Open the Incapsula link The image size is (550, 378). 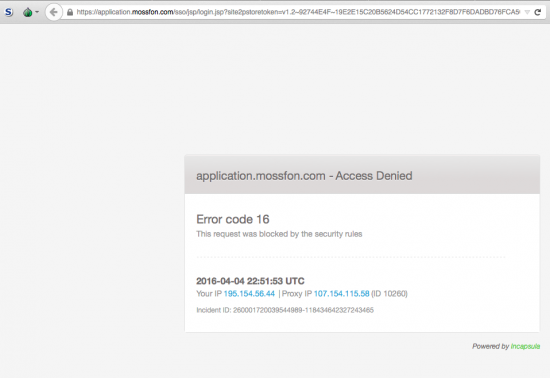525,346
